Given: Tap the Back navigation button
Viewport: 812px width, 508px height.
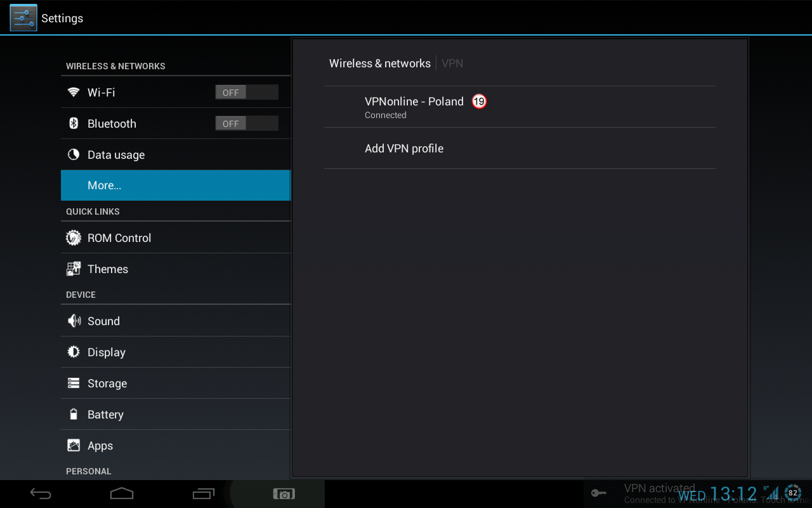Looking at the screenshot, I should point(41,493).
